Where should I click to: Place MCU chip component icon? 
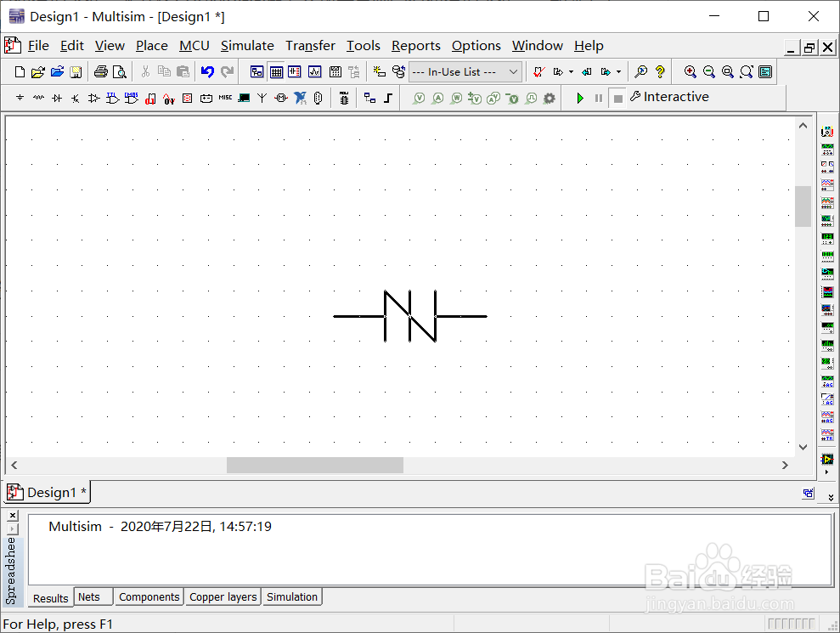coord(344,98)
